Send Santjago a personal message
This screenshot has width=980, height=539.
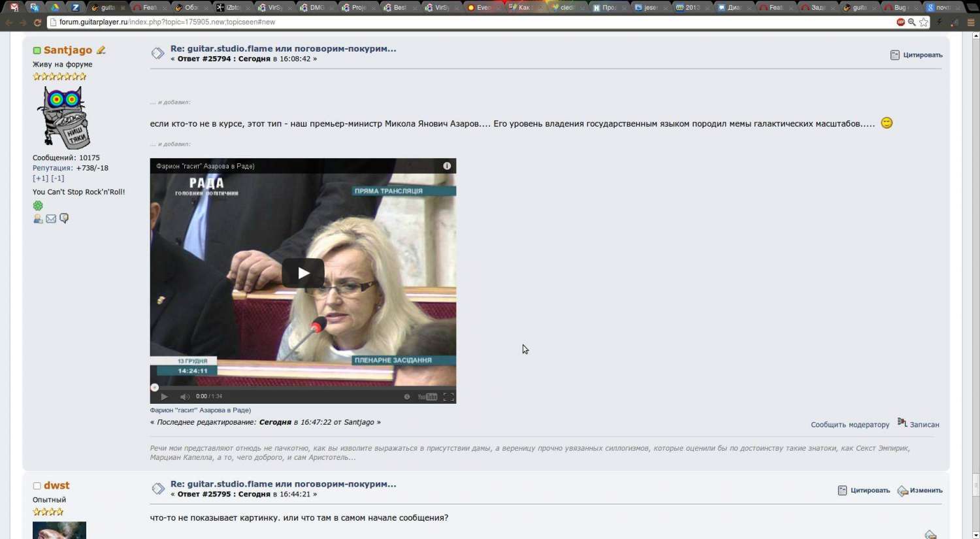pyautogui.click(x=64, y=219)
